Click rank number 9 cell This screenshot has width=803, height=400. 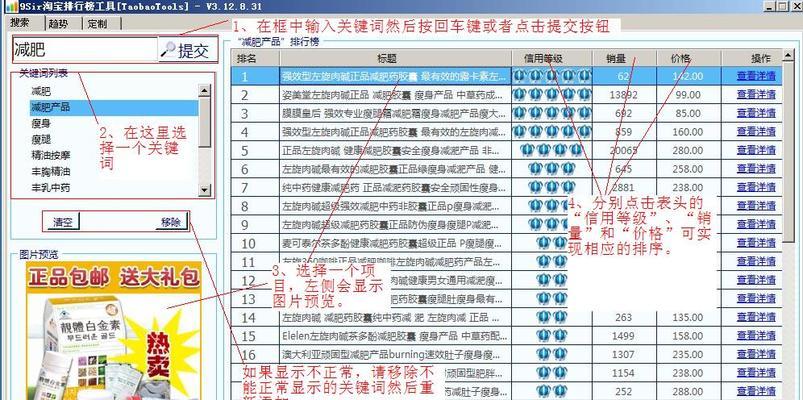(x=255, y=224)
